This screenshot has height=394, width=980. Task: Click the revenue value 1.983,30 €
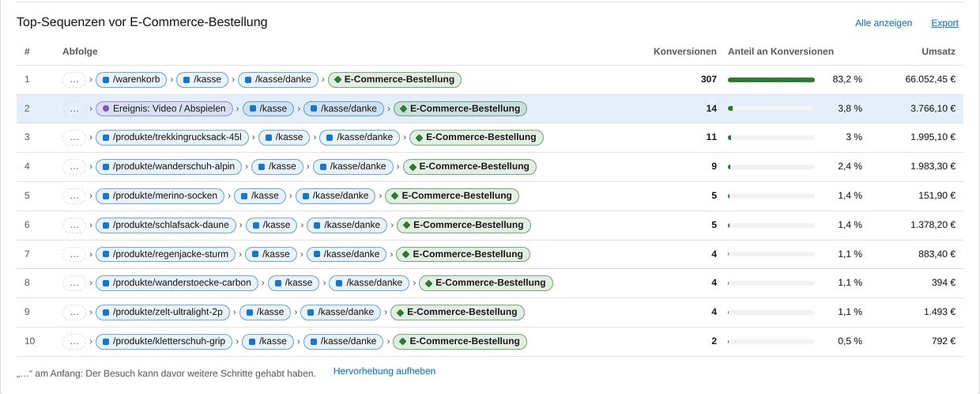coord(933,166)
